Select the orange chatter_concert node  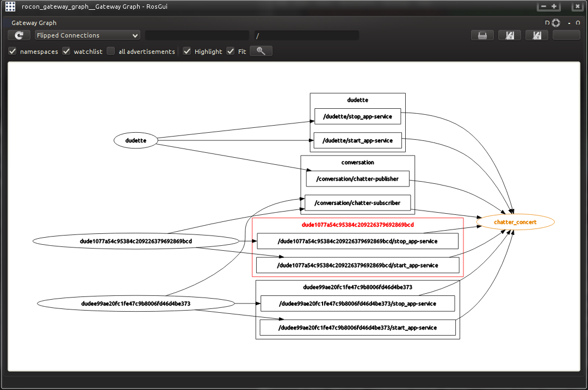coord(515,222)
